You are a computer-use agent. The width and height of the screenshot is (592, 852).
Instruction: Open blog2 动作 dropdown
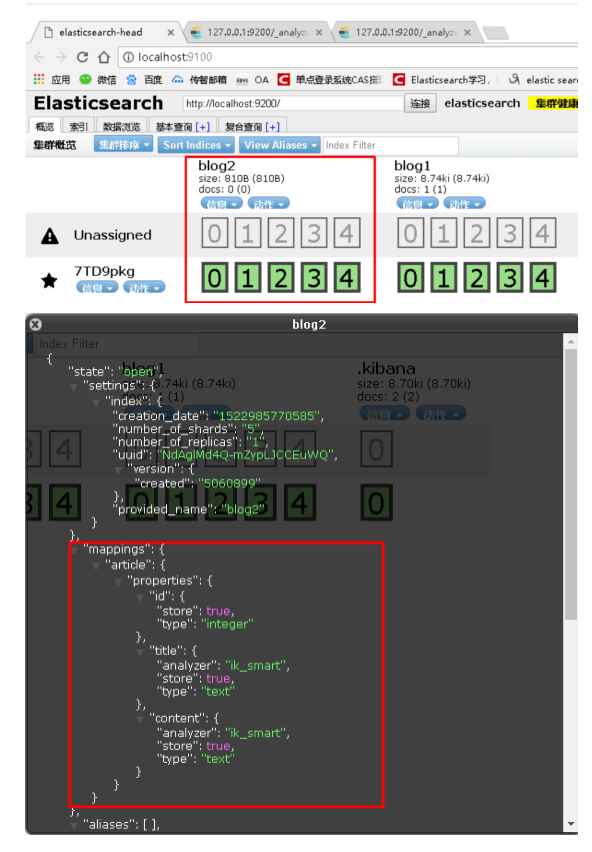coord(269,204)
